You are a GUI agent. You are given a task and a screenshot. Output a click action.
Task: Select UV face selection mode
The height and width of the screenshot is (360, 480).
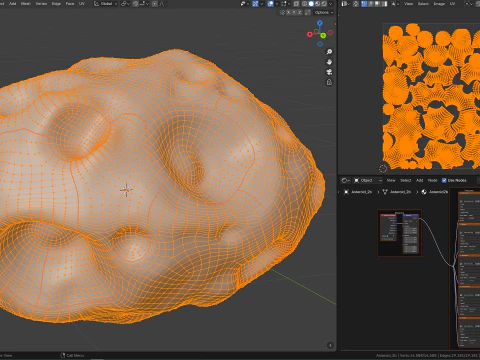376,4
